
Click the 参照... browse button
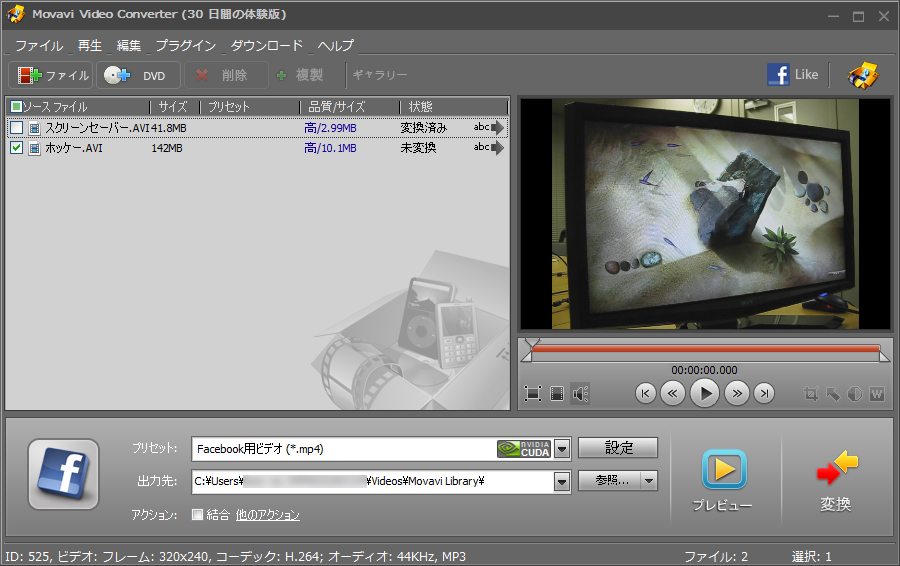(x=611, y=480)
